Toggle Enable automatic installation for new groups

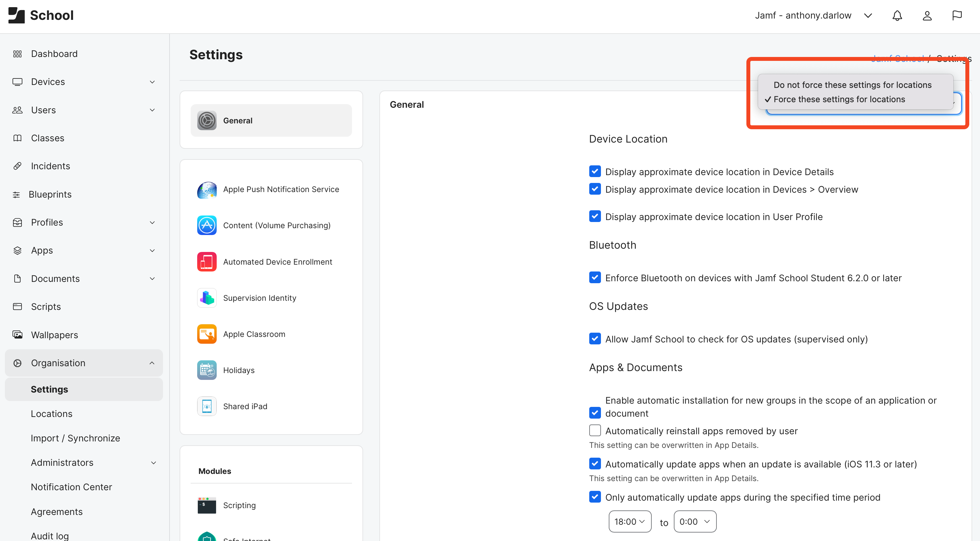coord(595,413)
